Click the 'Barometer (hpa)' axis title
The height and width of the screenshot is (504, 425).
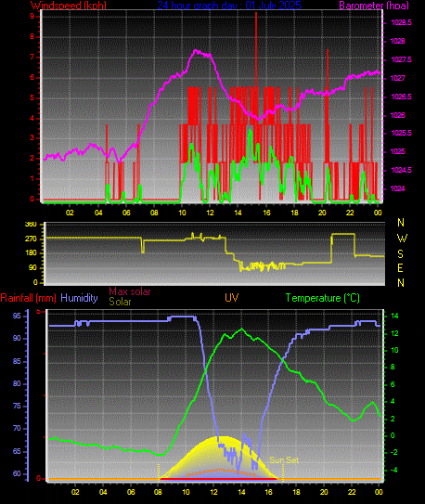(374, 6)
